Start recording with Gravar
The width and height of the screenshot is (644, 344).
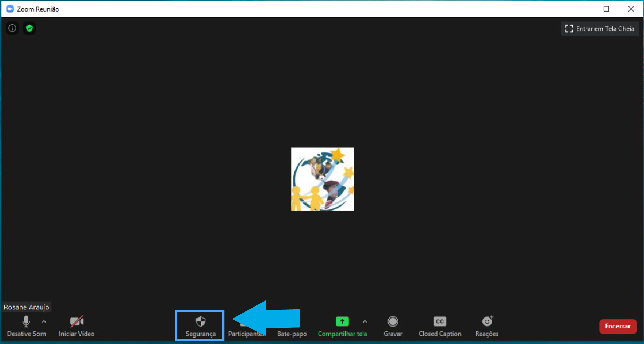coord(393,326)
